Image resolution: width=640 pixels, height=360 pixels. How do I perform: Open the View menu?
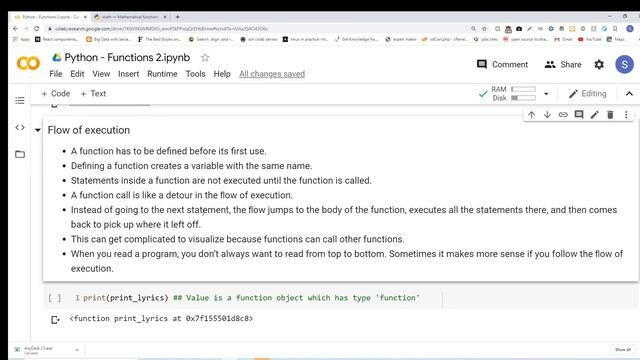pos(101,74)
